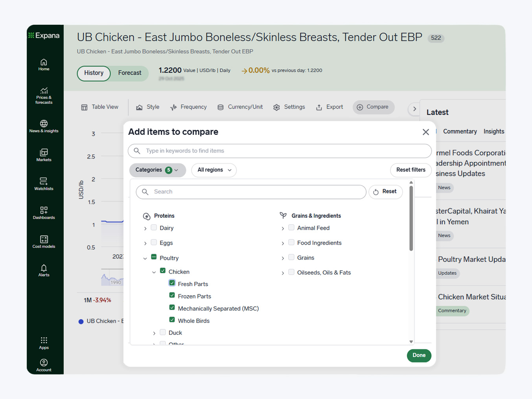
Task: Open the Style chart options
Action: pos(148,107)
